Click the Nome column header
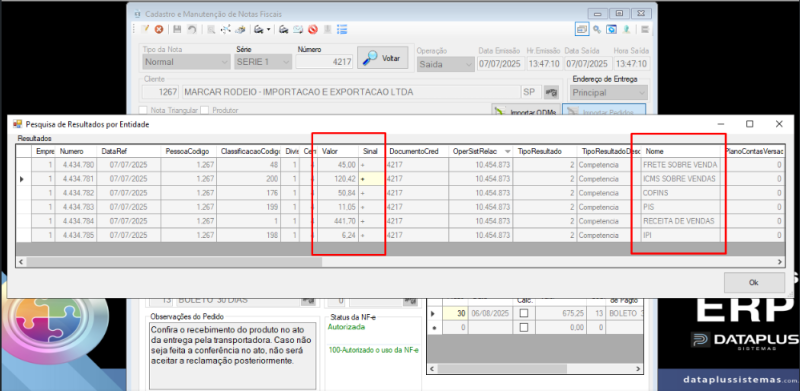Viewport: 800px width, 391px height. pyautogui.click(x=681, y=152)
